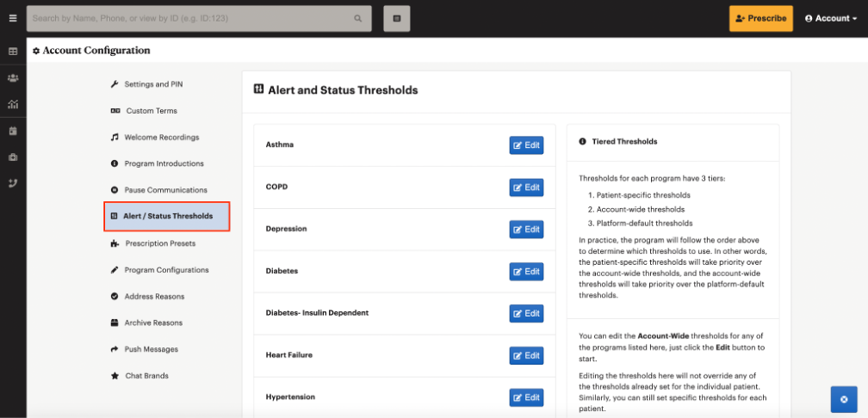Focus the patient search input field
868x418 pixels.
click(191, 18)
